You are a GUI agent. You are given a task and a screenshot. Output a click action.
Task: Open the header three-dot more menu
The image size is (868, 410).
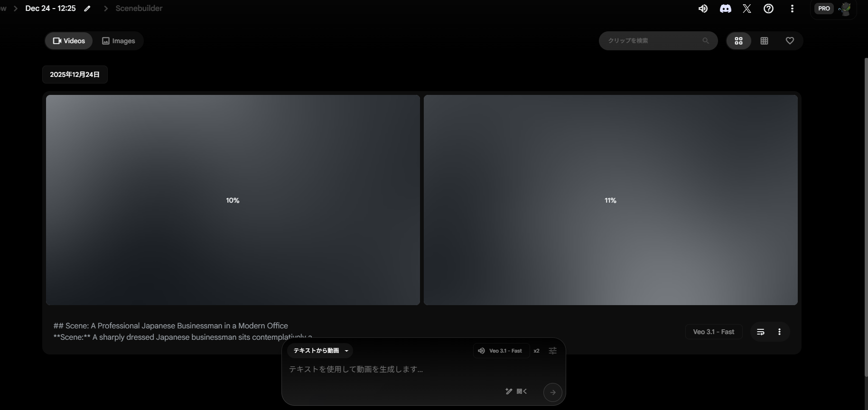click(x=792, y=9)
